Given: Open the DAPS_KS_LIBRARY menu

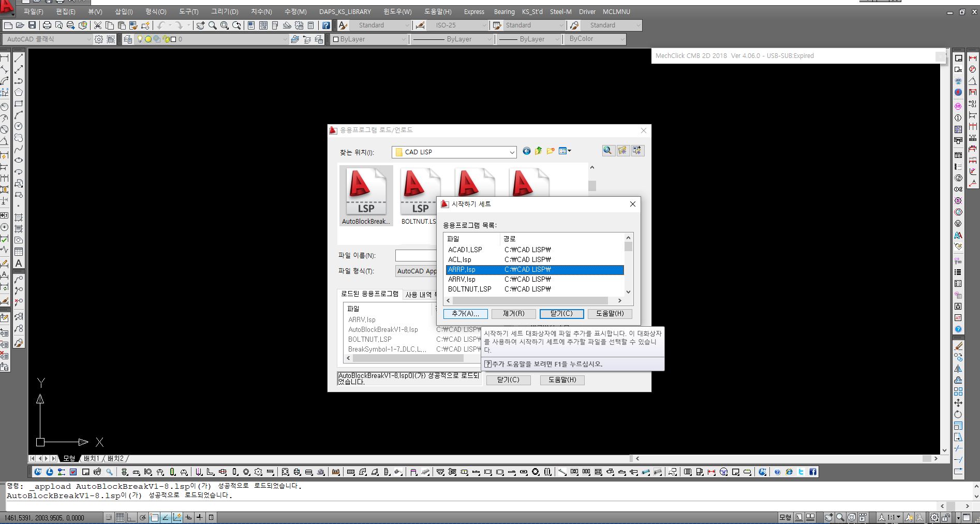Looking at the screenshot, I should (x=345, y=11).
